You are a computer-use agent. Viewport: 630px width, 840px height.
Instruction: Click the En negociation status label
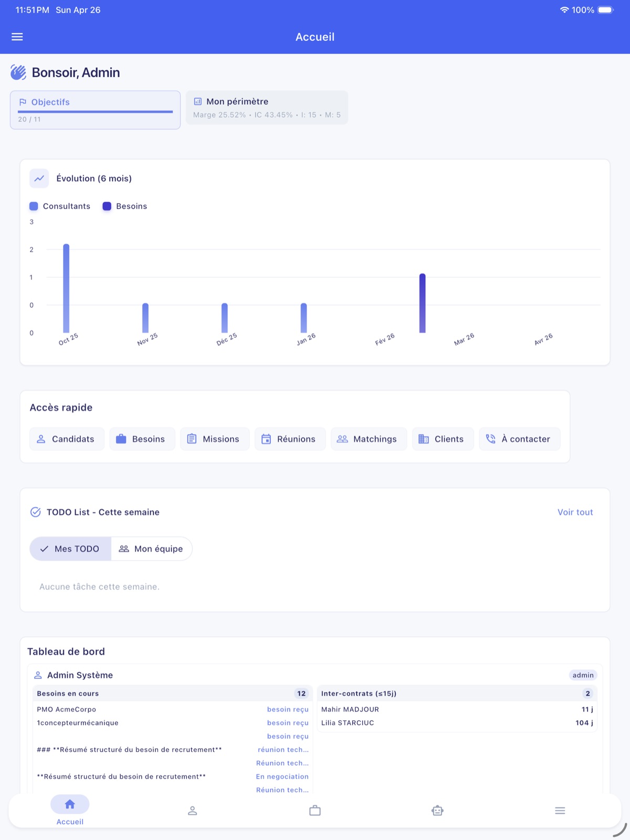(x=282, y=776)
